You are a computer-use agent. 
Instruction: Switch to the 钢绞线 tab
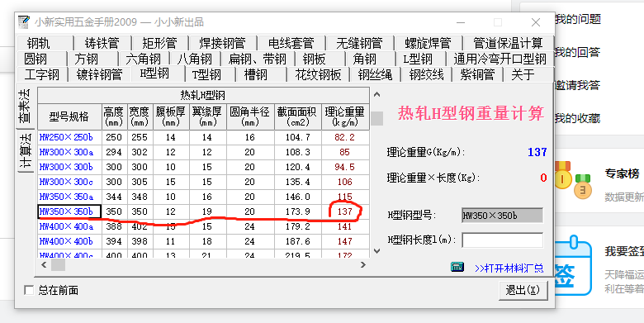(426, 75)
